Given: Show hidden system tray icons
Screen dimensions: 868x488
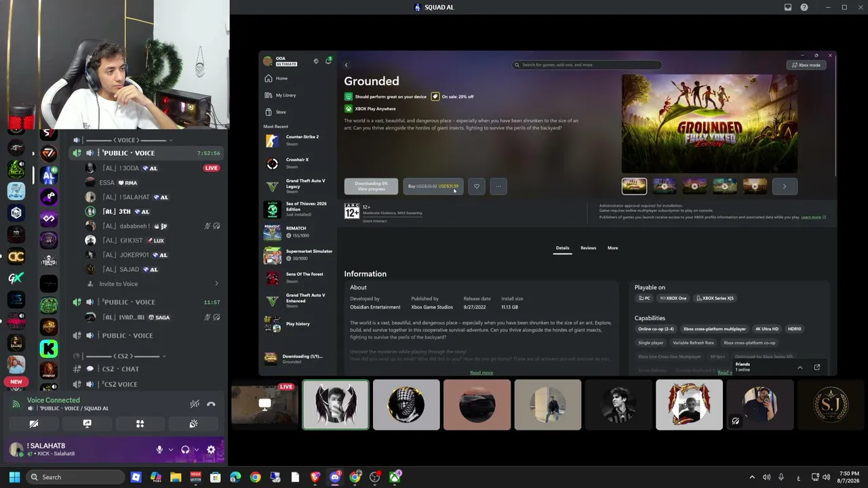Looking at the screenshot, I should pyautogui.click(x=751, y=477).
